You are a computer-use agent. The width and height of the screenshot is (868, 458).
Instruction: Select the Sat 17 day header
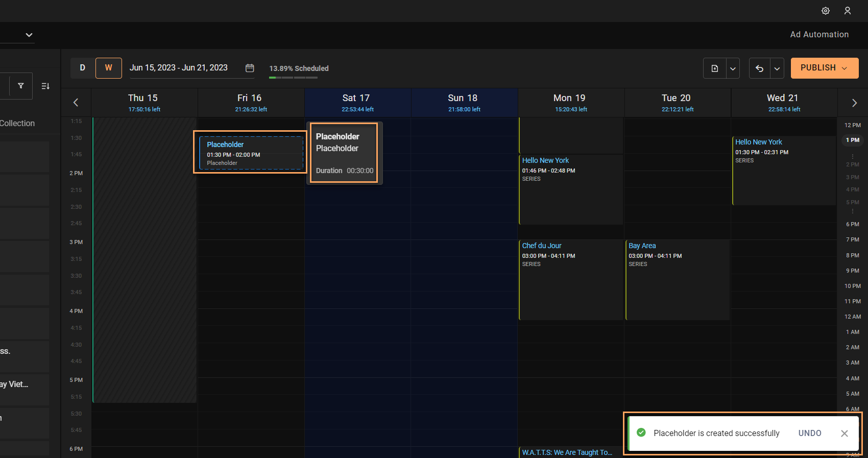[358, 103]
